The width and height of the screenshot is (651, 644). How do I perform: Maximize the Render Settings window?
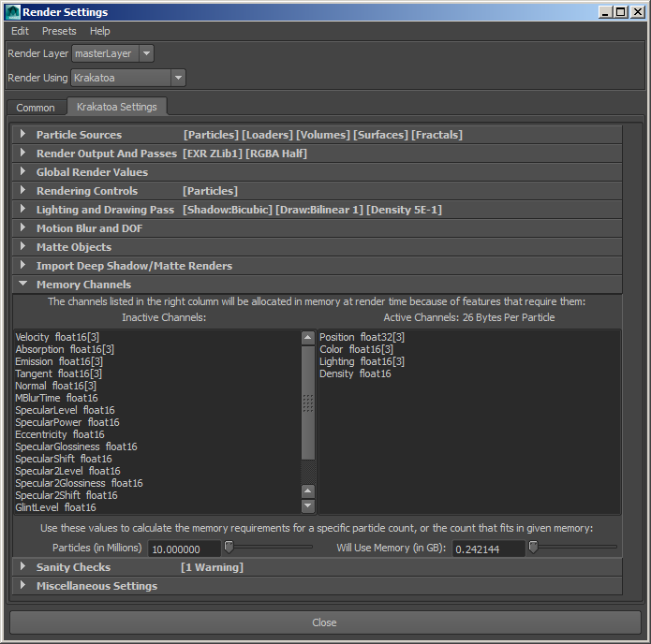[x=621, y=12]
